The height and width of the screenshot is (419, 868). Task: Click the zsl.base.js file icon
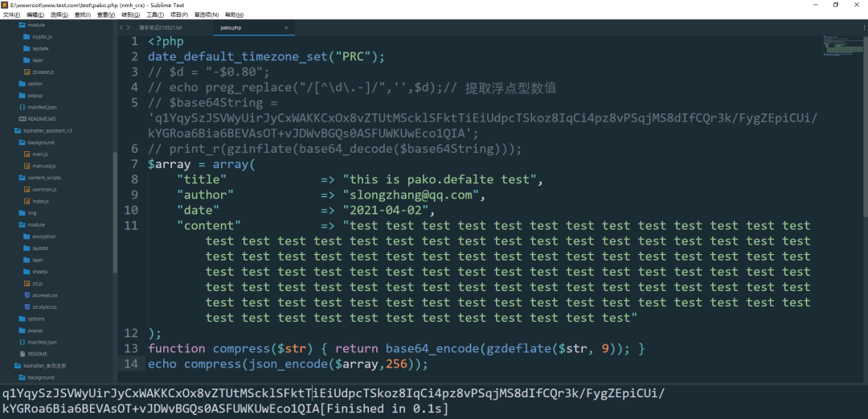27,72
